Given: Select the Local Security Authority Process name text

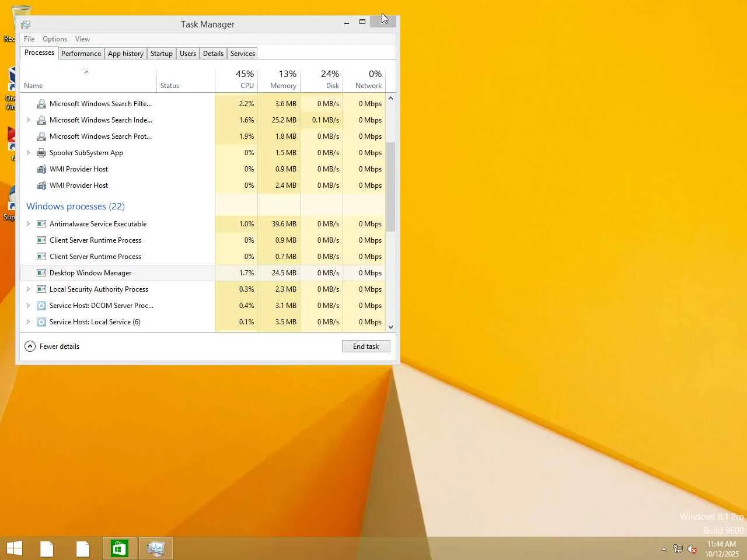Looking at the screenshot, I should coord(99,289).
